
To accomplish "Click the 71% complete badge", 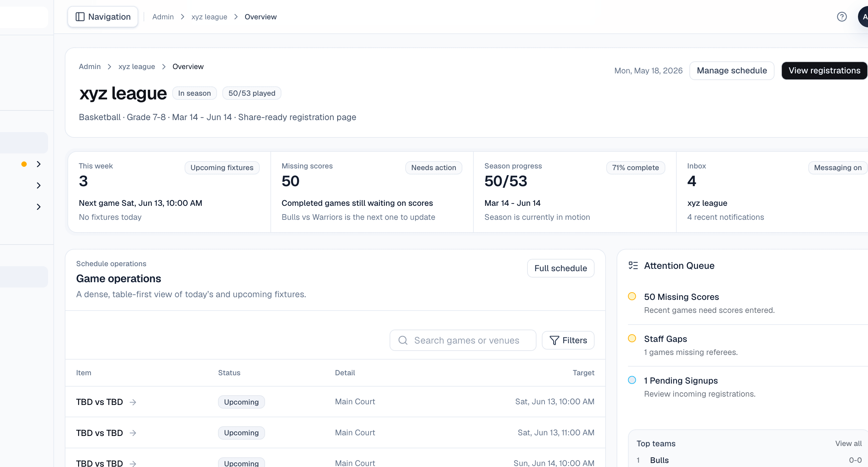I will click(x=636, y=168).
